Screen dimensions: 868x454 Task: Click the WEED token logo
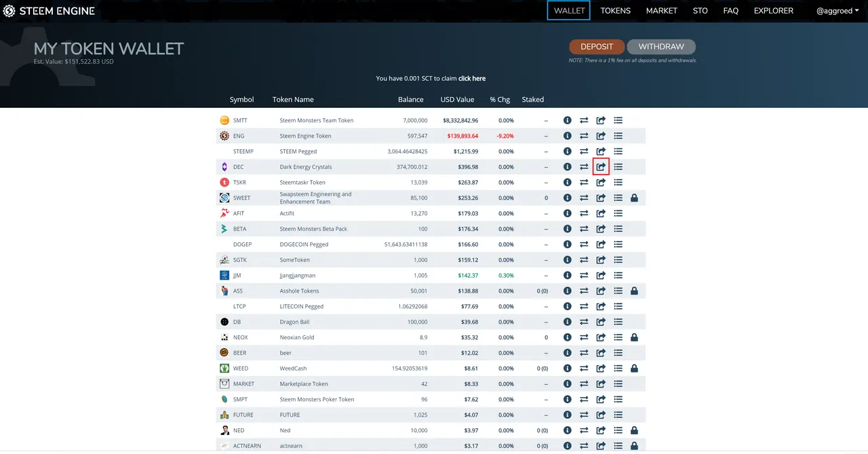pos(224,368)
